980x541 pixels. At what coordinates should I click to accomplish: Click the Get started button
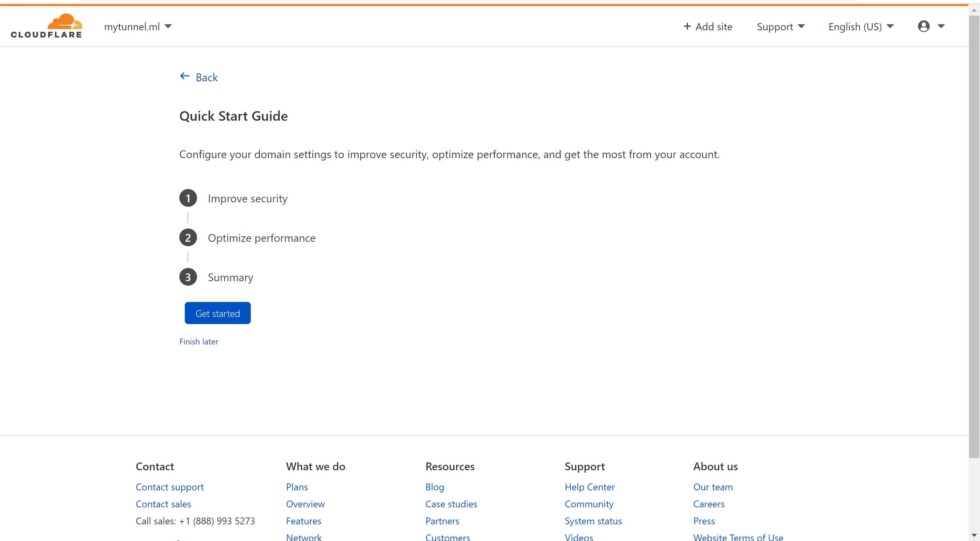click(x=218, y=313)
